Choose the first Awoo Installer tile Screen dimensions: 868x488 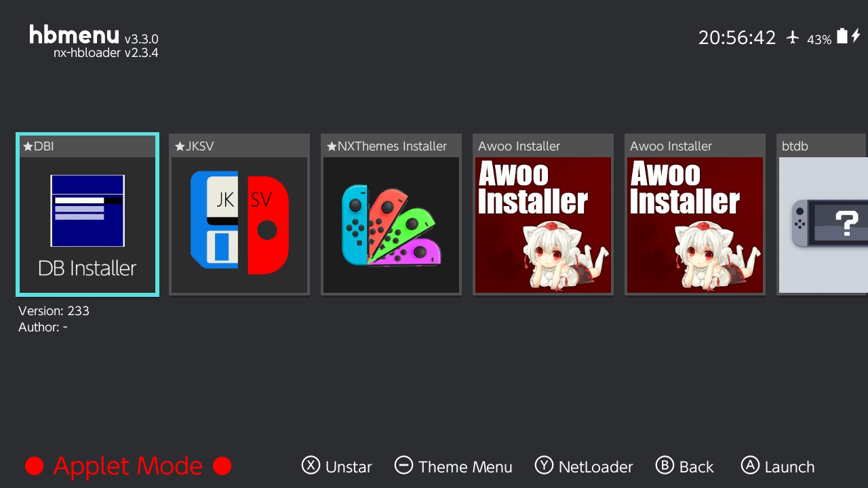(543, 215)
